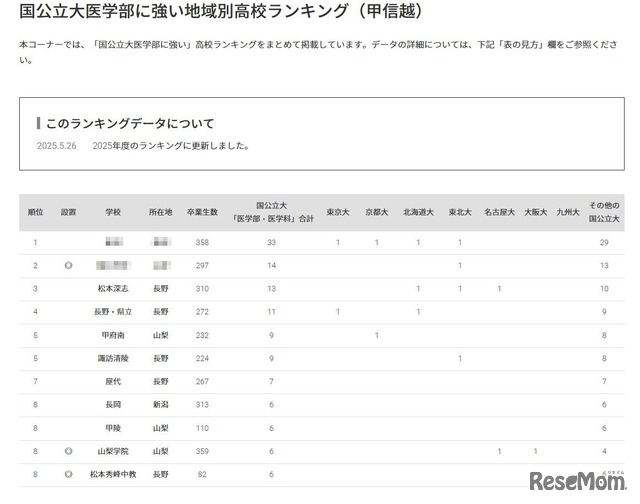The height and width of the screenshot is (504, 640).
Task: Click the 東北大 value 1 for 諏訪清陵
Action: tap(460, 358)
